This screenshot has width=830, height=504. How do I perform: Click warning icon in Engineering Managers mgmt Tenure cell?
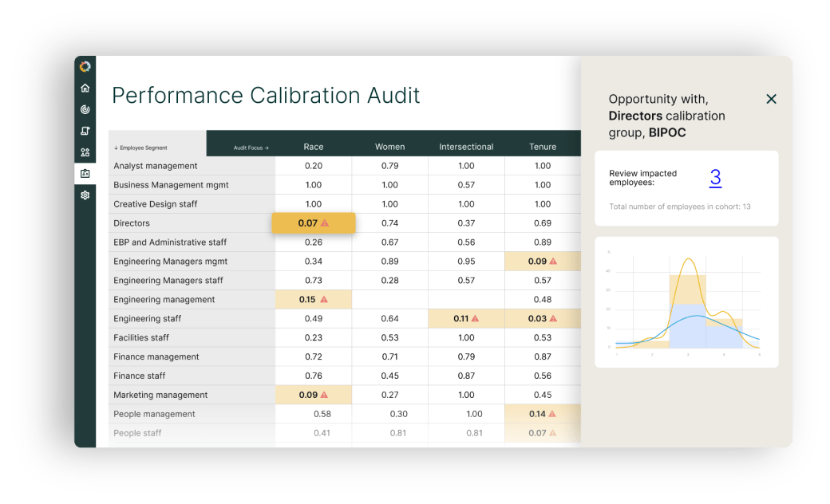tap(553, 262)
